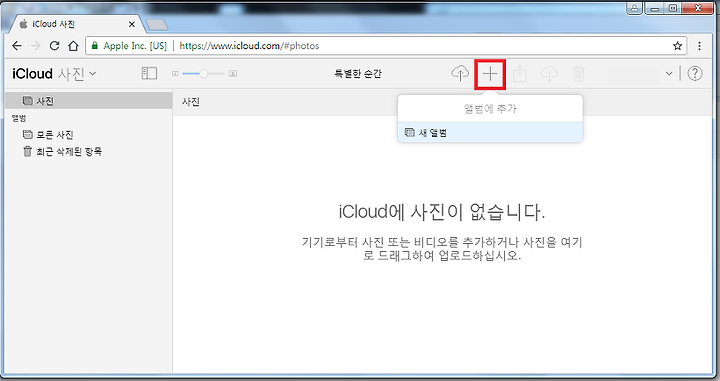Close the iCloud 사진 tab
The width and height of the screenshot is (720, 381).
pyautogui.click(x=132, y=24)
